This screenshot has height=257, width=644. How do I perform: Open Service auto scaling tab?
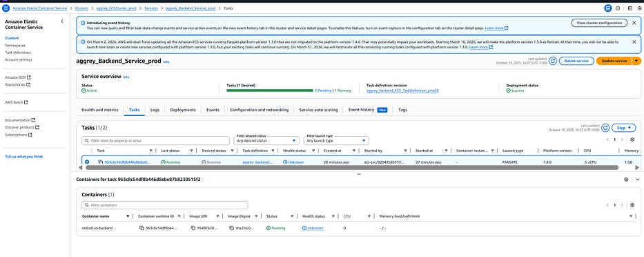[x=318, y=110]
